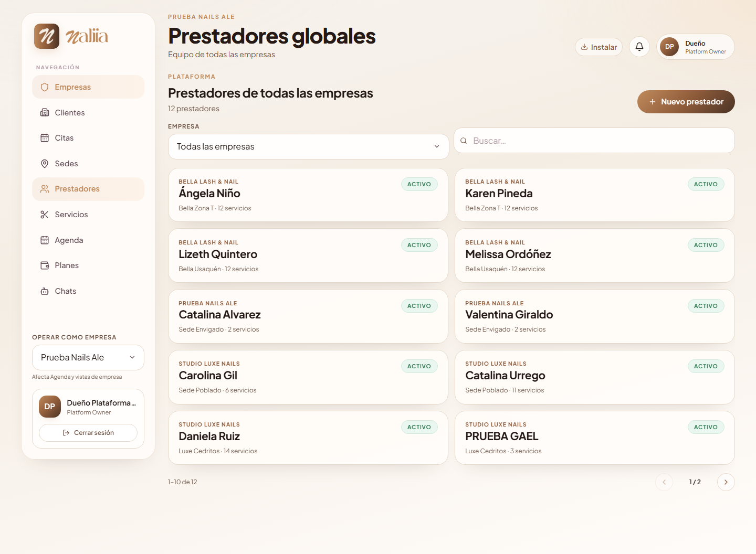756x554 pixels.
Task: Click the Citas calendar icon
Action: [x=45, y=138]
